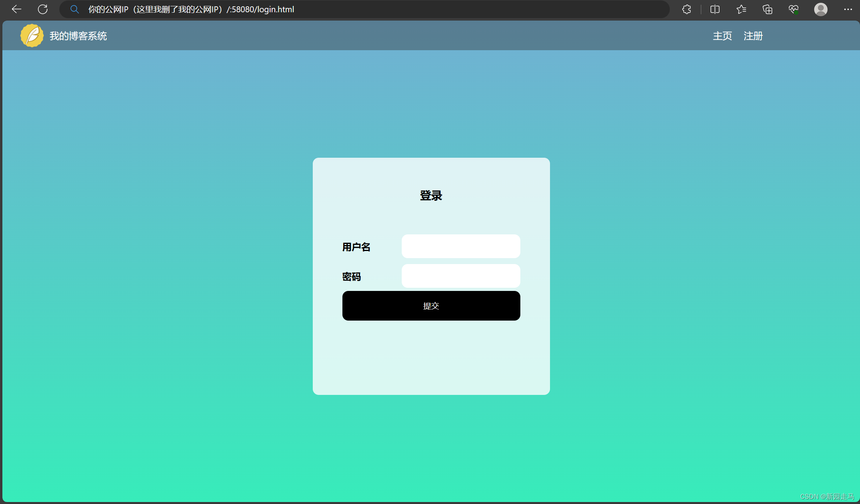The width and height of the screenshot is (860, 504).
Task: Open the 注册 navigation link
Action: coord(753,36)
